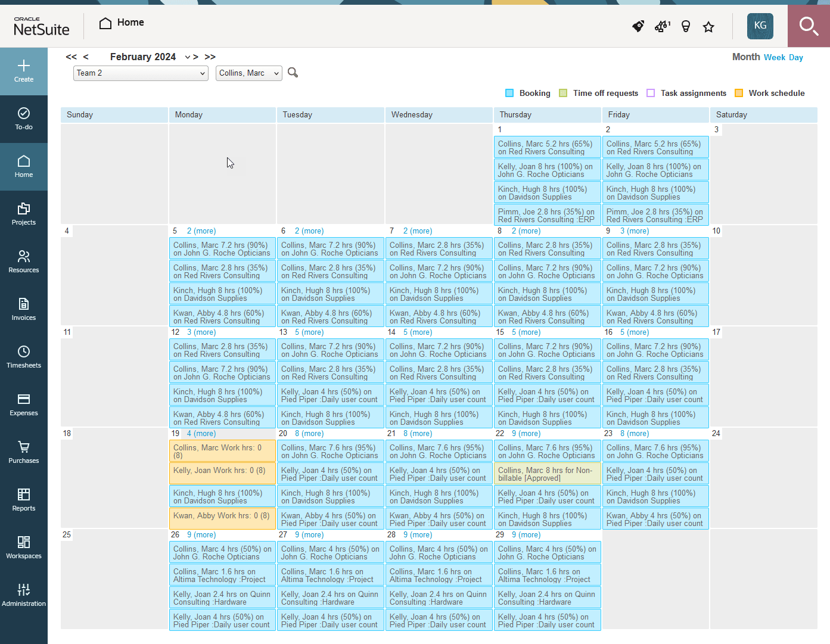Expand 4 (more) on Monday the 19th
The image size is (830, 644).
201,434
